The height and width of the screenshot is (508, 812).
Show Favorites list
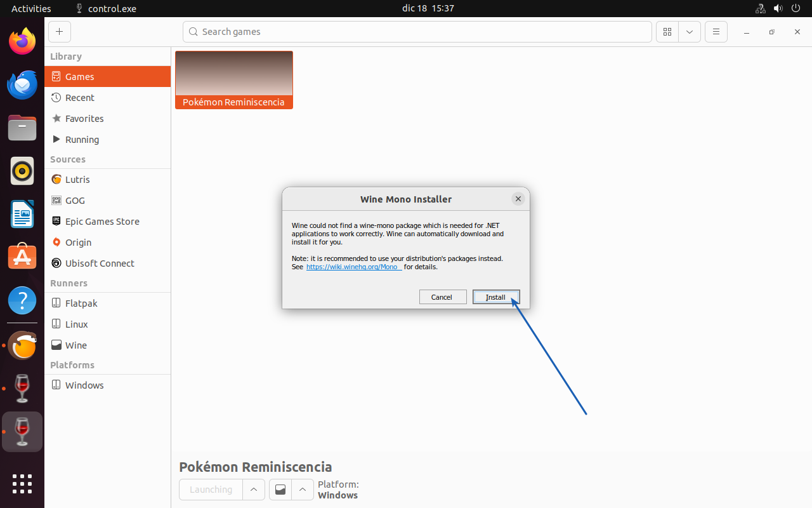click(x=108, y=118)
